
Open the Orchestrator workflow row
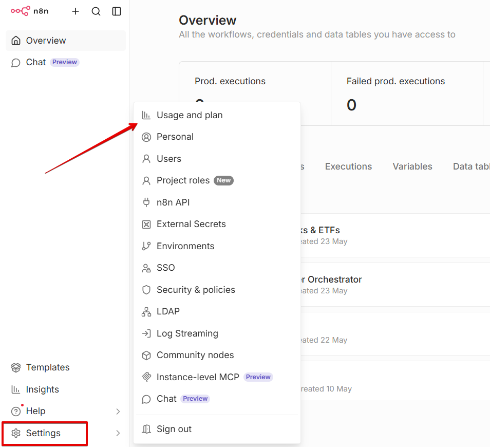point(395,285)
